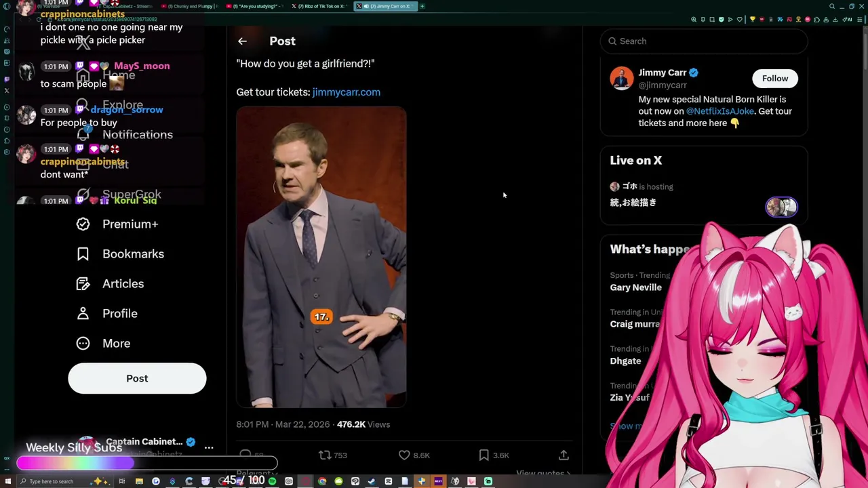Click the search magnifier icon in X
The image size is (868, 488).
tap(612, 41)
